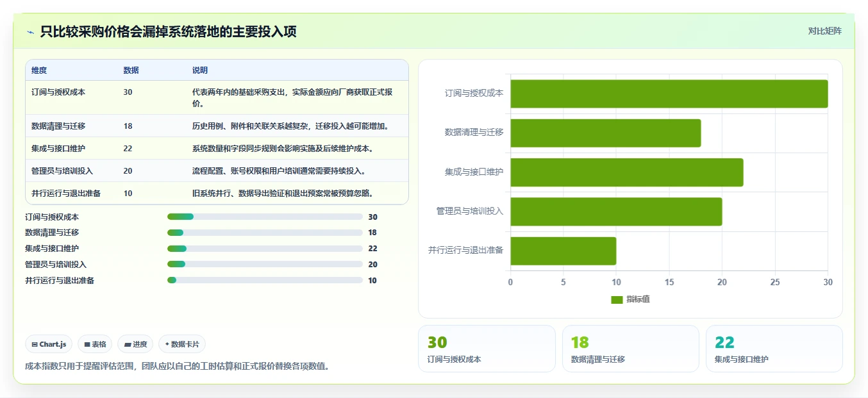Viewport: 868px width, 398px height.
Task: Open the stat card showing 22
Action: [774, 349]
